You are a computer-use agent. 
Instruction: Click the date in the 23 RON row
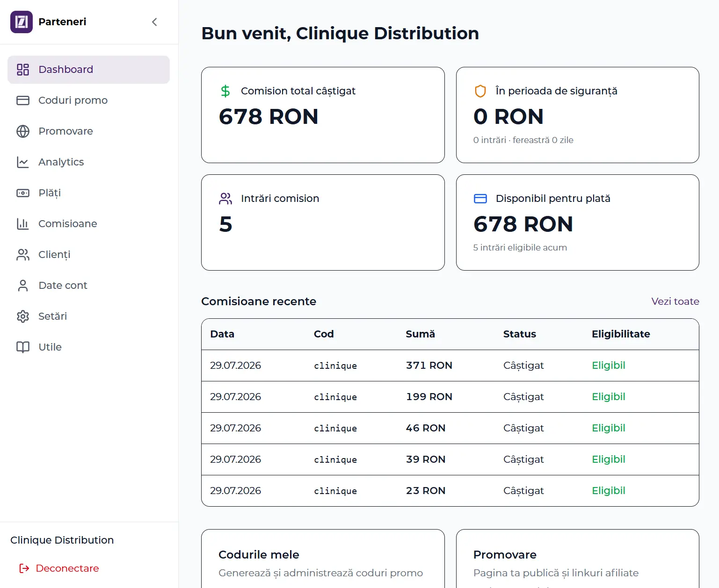point(235,491)
